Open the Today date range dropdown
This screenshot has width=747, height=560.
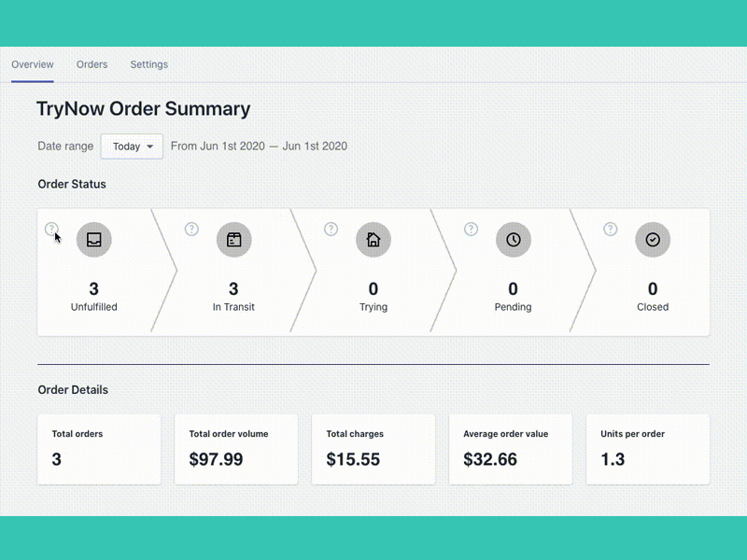click(x=131, y=147)
